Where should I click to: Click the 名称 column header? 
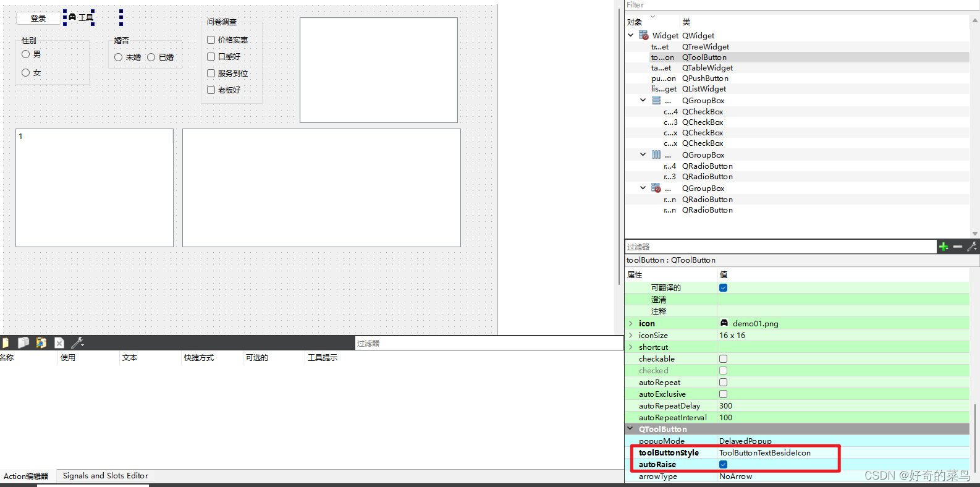click(x=7, y=357)
